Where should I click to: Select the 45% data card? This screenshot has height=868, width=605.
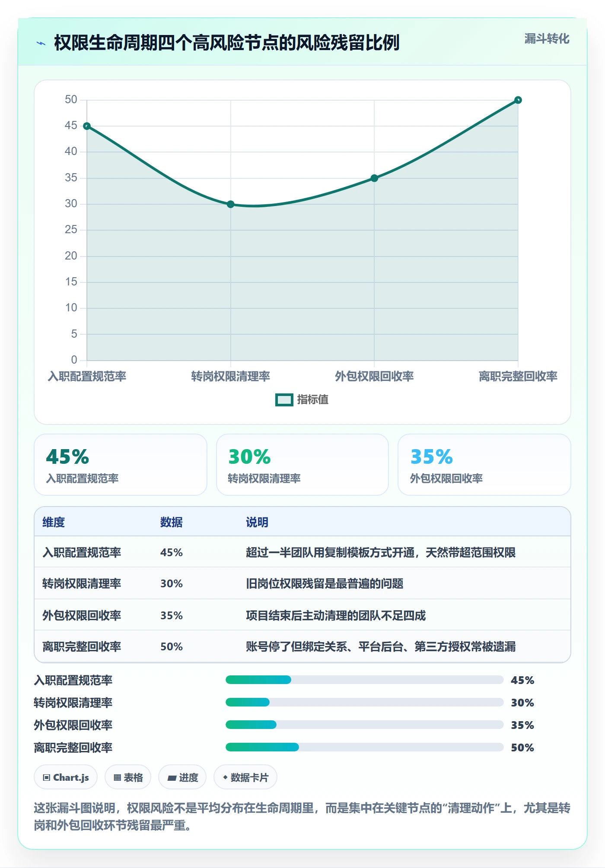(x=121, y=465)
